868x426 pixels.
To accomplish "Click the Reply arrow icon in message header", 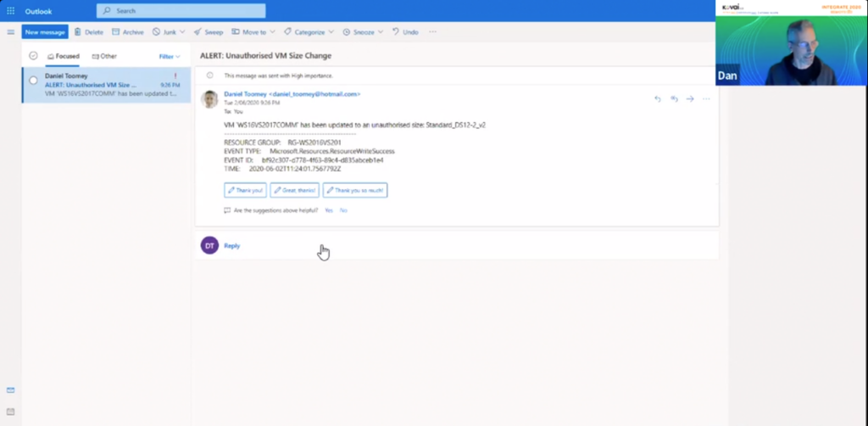I will click(x=657, y=98).
